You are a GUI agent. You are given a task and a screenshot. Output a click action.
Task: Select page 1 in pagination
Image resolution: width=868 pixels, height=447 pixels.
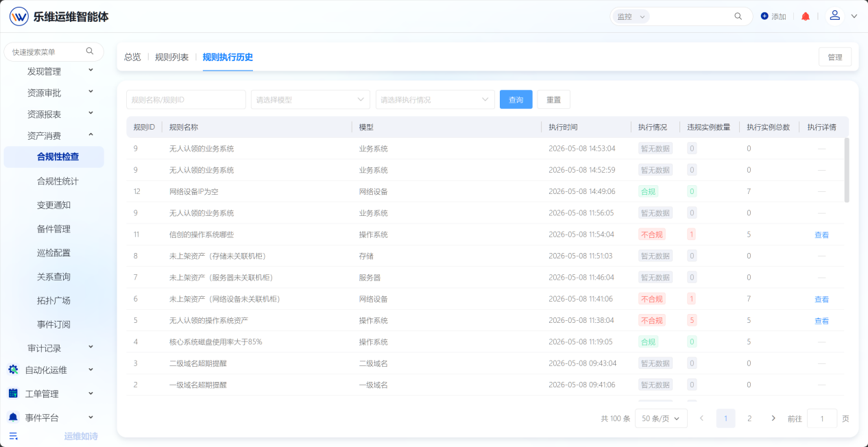tap(726, 418)
